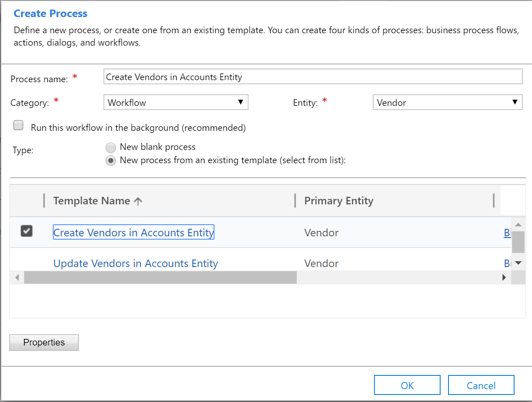Image resolution: width=532 pixels, height=402 pixels.
Task: Click the vertical scrollbar thumb of the template list
Action: tap(518, 242)
